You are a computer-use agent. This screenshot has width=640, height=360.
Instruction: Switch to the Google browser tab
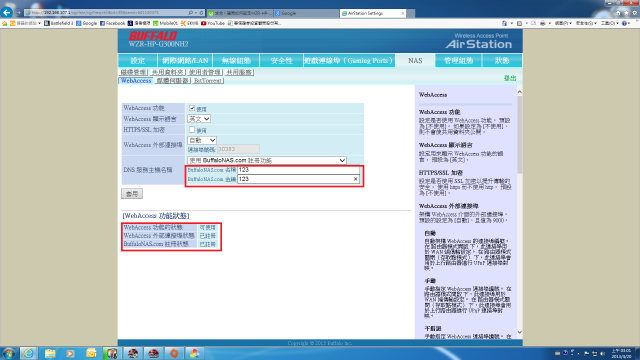pos(306,13)
